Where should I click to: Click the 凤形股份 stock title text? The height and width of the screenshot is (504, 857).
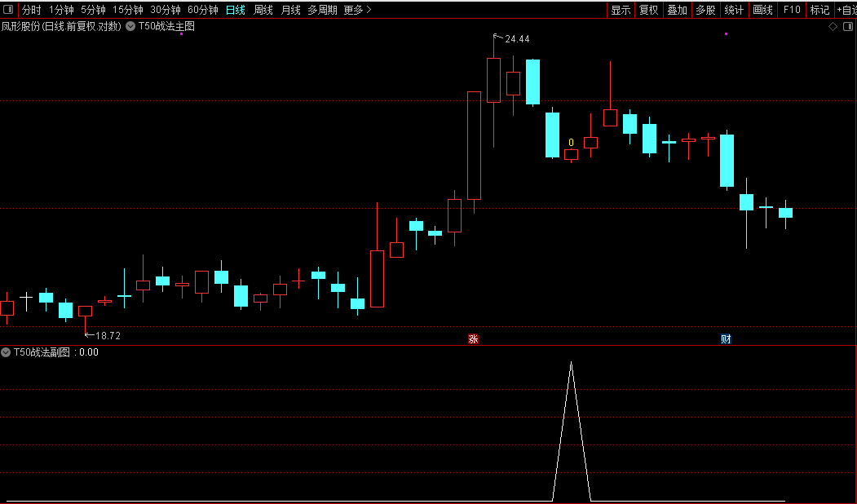click(60, 26)
